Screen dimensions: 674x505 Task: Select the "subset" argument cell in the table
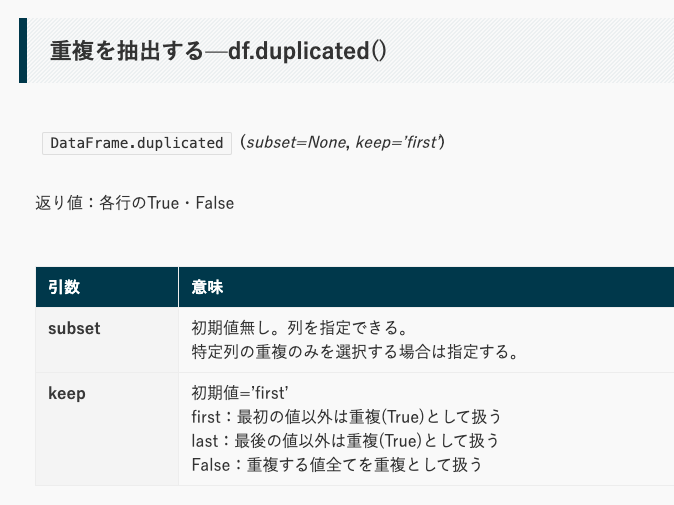74,328
